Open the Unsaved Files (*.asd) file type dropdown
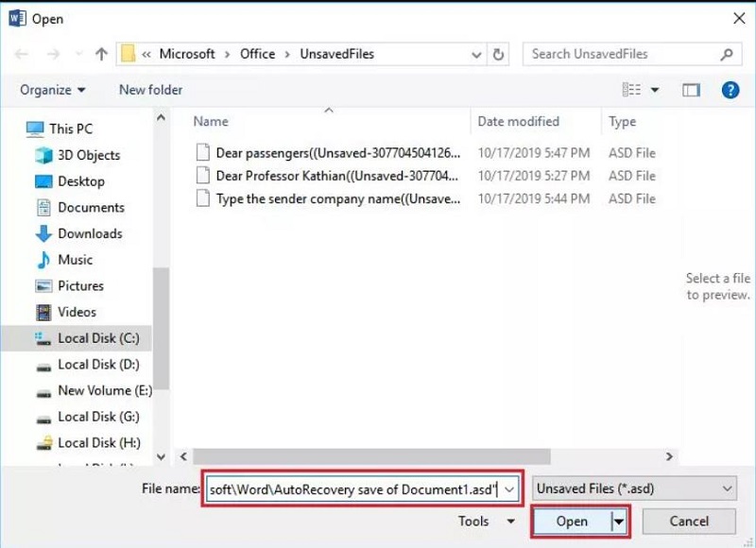Image resolution: width=756 pixels, height=548 pixels. click(x=633, y=488)
